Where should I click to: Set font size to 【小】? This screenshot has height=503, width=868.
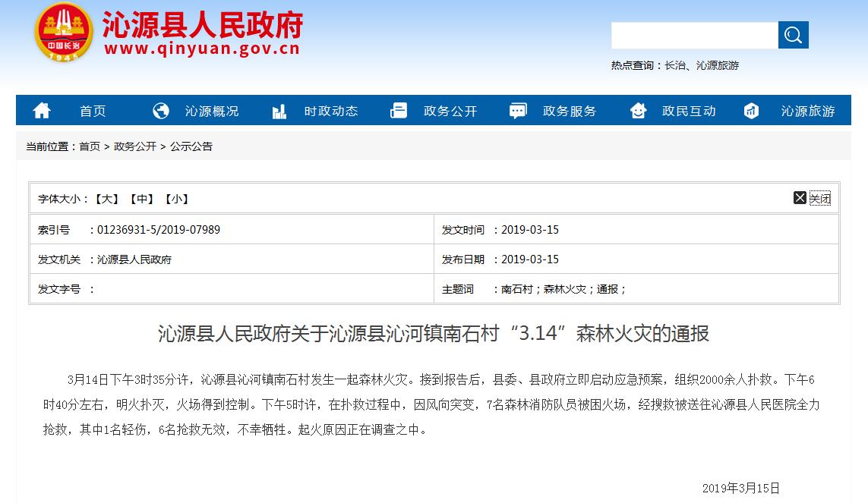click(176, 199)
